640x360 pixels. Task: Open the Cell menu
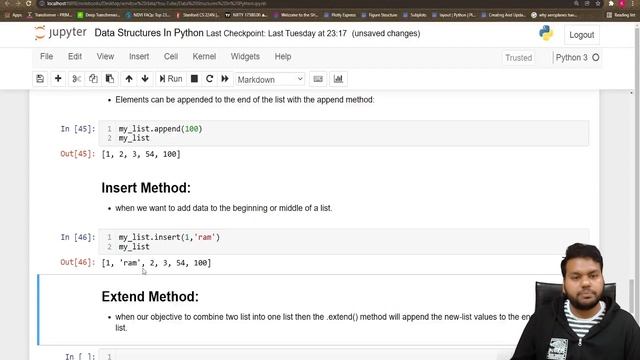click(x=171, y=57)
